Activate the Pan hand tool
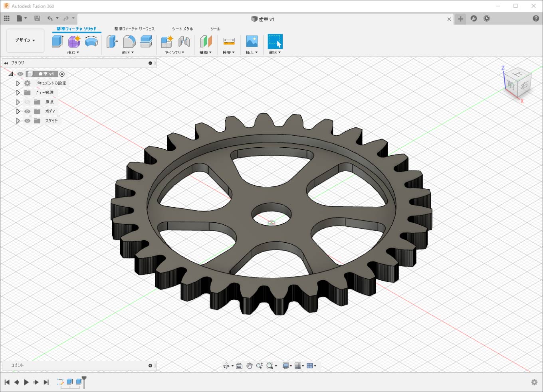 pyautogui.click(x=250, y=366)
